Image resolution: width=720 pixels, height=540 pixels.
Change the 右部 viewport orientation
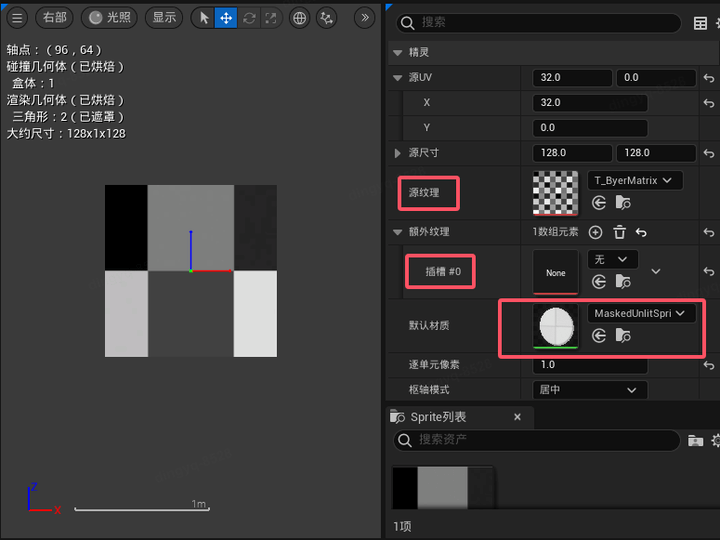(54, 18)
